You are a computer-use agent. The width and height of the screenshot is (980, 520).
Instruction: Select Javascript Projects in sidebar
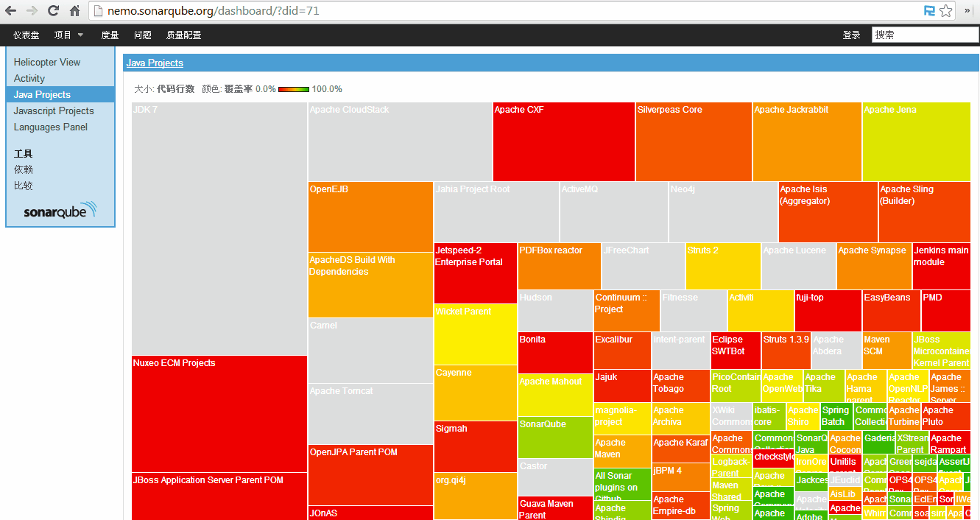[x=54, y=110]
